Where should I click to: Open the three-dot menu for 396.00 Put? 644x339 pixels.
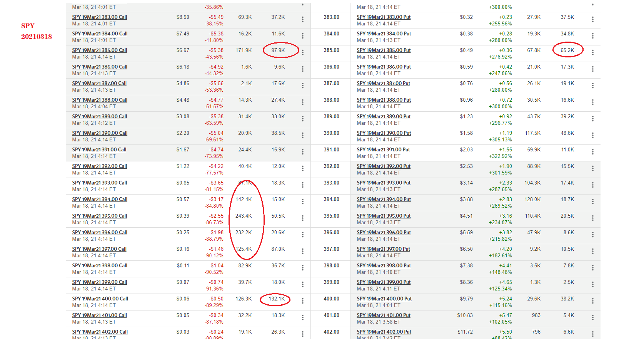coord(593,235)
